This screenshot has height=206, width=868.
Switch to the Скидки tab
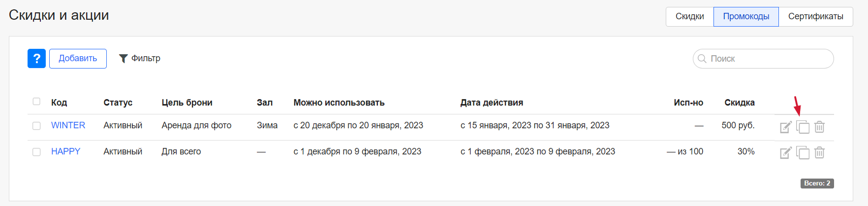[x=690, y=17]
